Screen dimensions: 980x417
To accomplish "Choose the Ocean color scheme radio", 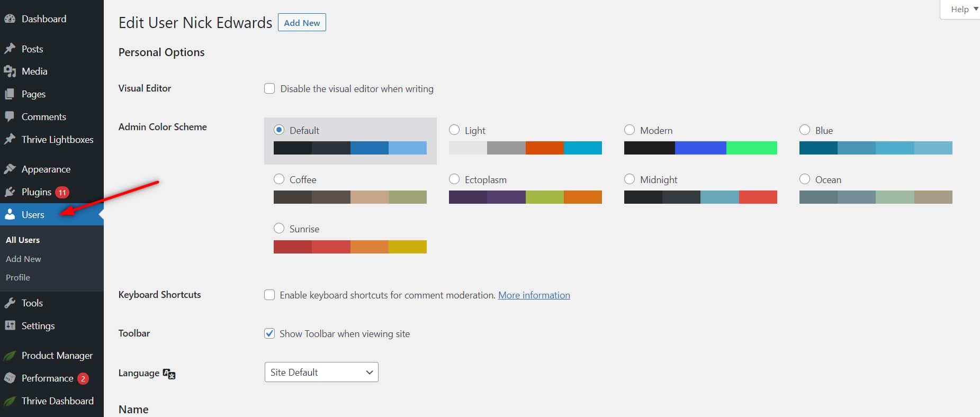I will coord(805,179).
